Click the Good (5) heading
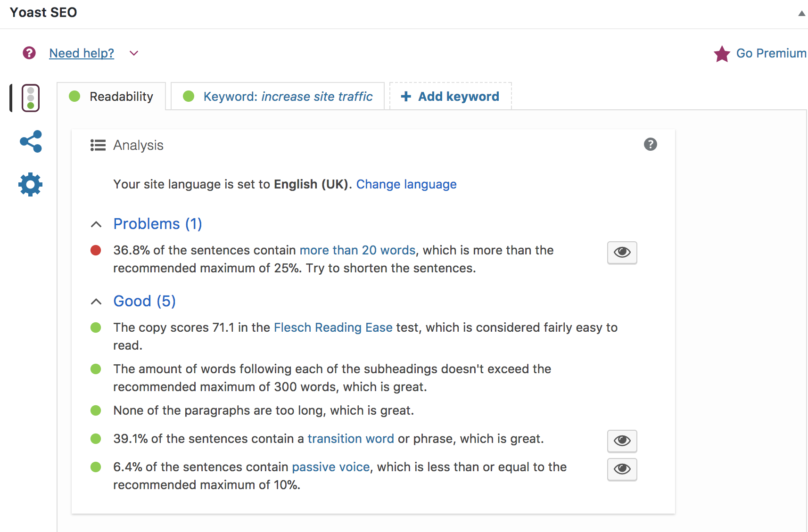This screenshot has width=808, height=532. pyautogui.click(x=145, y=301)
